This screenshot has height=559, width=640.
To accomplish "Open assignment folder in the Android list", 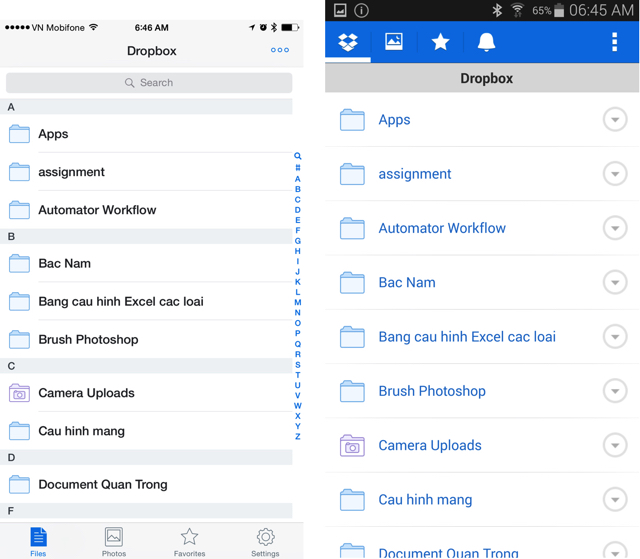I will click(x=482, y=174).
